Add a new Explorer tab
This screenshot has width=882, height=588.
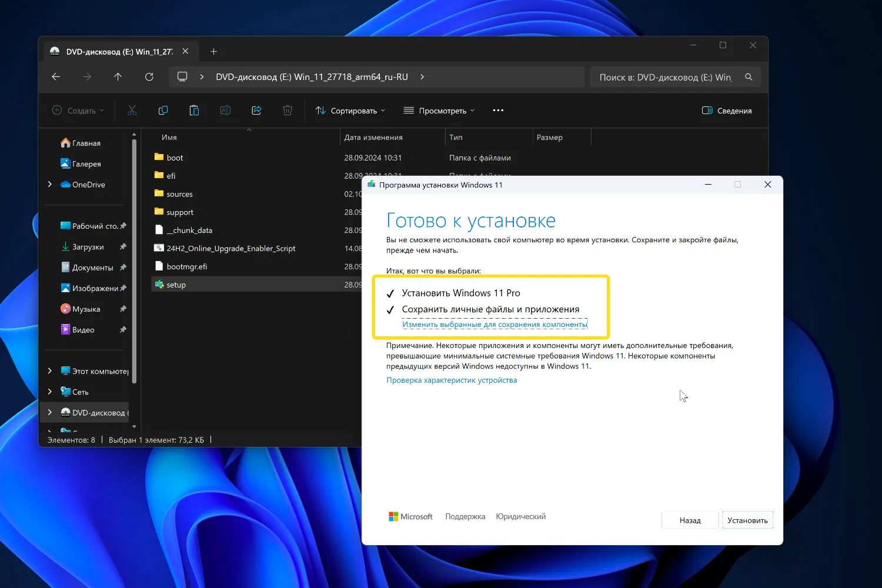tap(214, 52)
